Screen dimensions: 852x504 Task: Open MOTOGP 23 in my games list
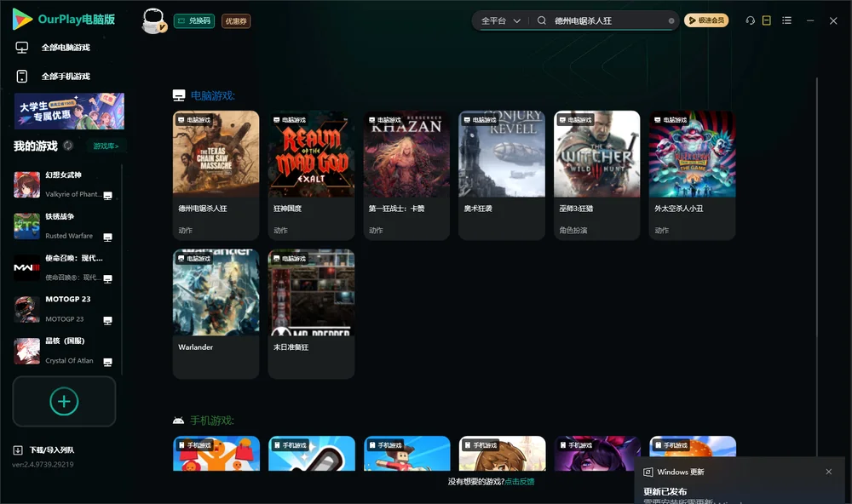pyautogui.click(x=63, y=310)
